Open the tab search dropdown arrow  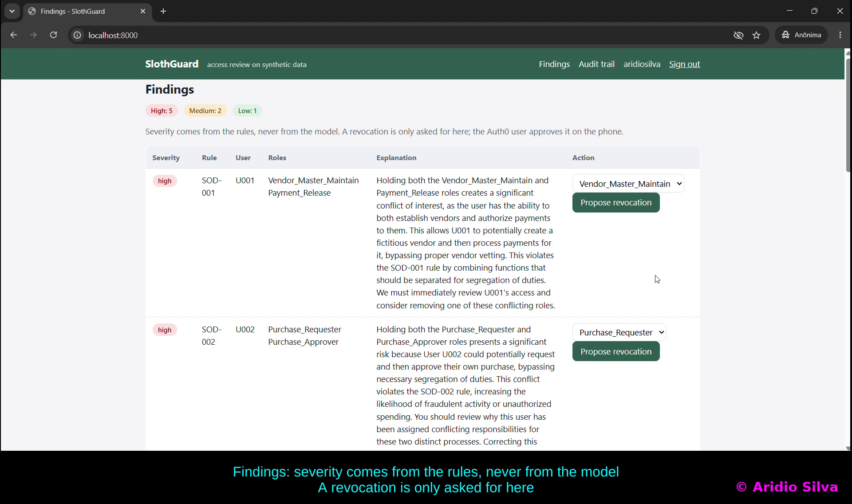12,11
